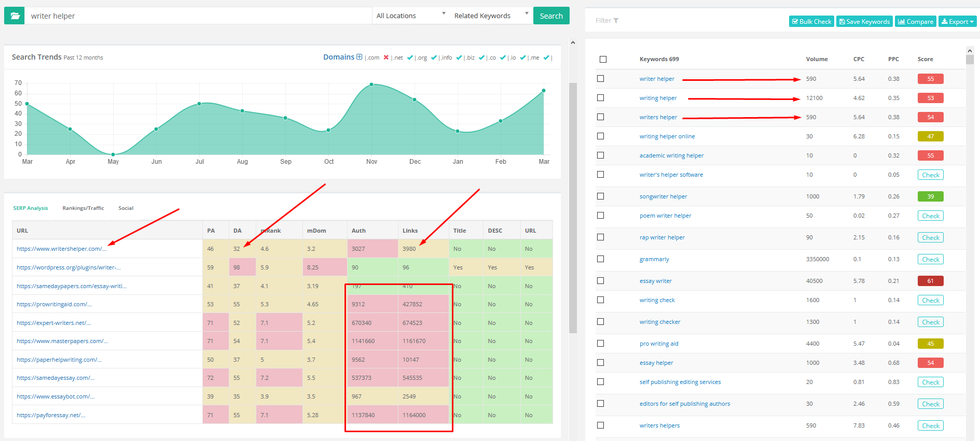Viewport: 980px width, 441px height.
Task: Click the Domains plus expand icon
Action: click(359, 57)
